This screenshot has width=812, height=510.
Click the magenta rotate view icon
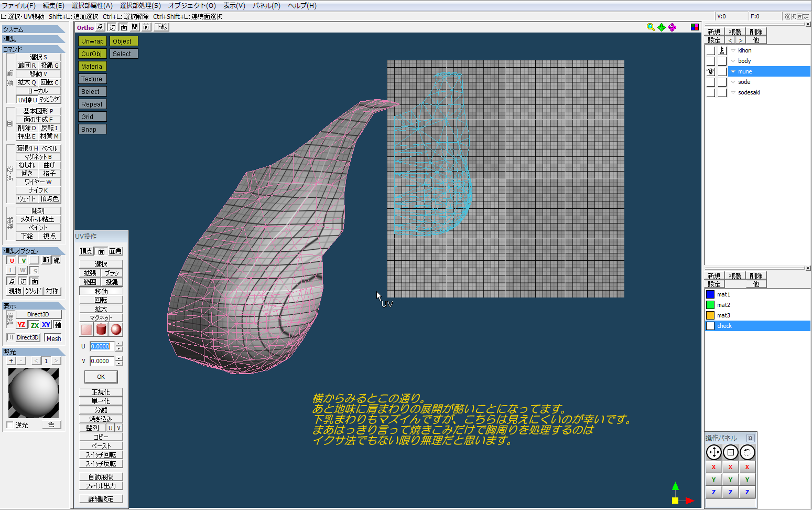point(672,27)
